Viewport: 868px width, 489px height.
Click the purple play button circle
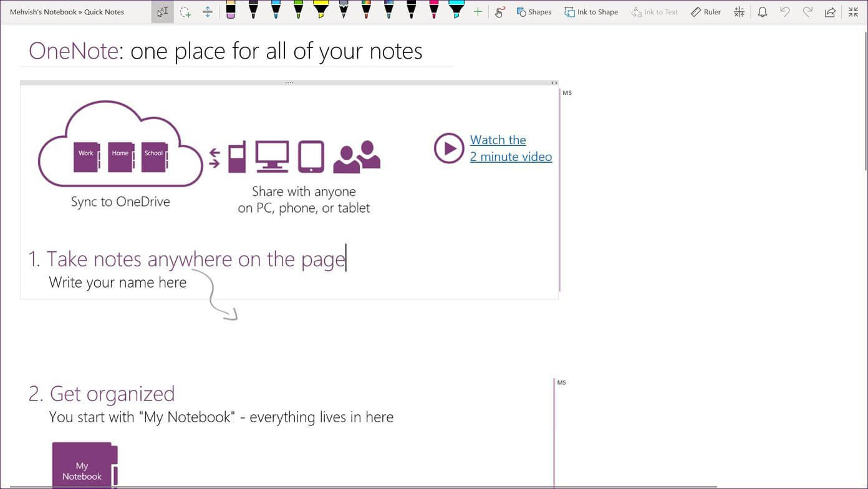(449, 148)
